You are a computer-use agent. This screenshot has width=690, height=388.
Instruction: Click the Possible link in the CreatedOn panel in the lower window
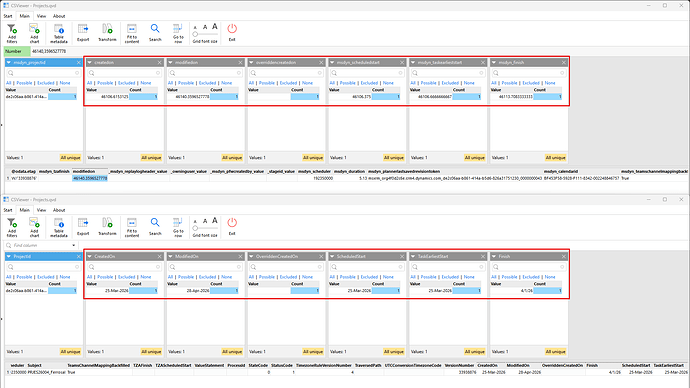[105, 277]
